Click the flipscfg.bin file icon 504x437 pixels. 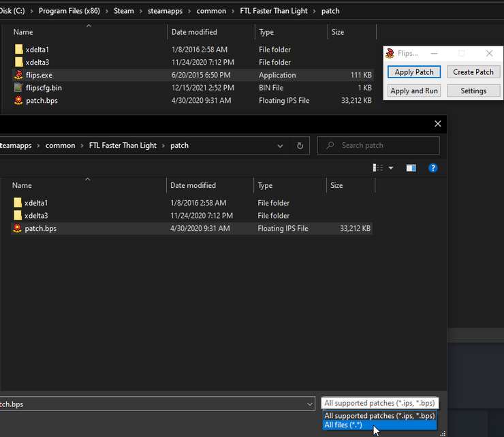[18, 88]
